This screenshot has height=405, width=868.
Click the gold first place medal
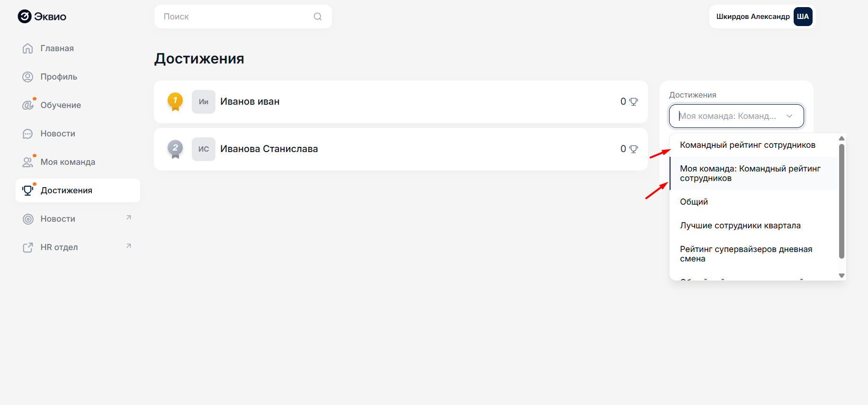(175, 101)
